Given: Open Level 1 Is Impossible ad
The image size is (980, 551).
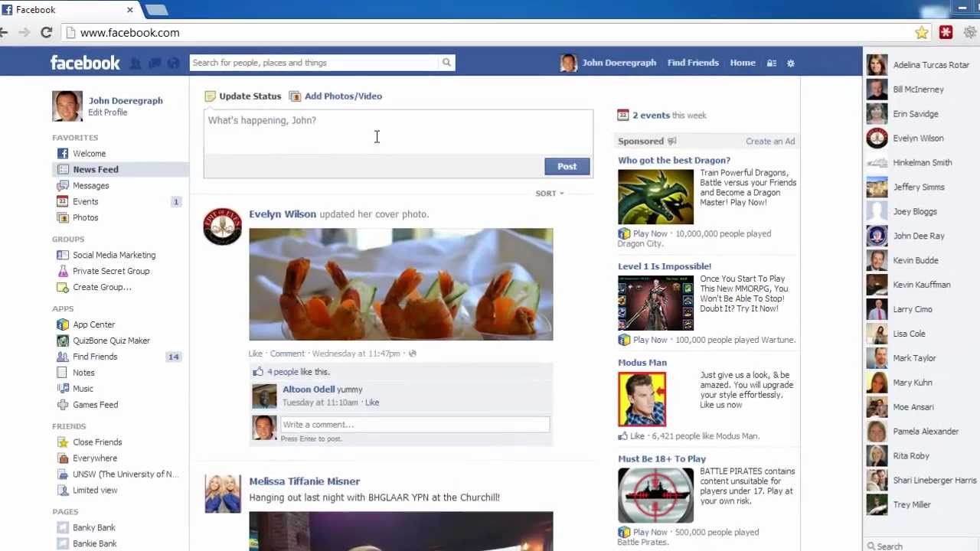Looking at the screenshot, I should (664, 267).
